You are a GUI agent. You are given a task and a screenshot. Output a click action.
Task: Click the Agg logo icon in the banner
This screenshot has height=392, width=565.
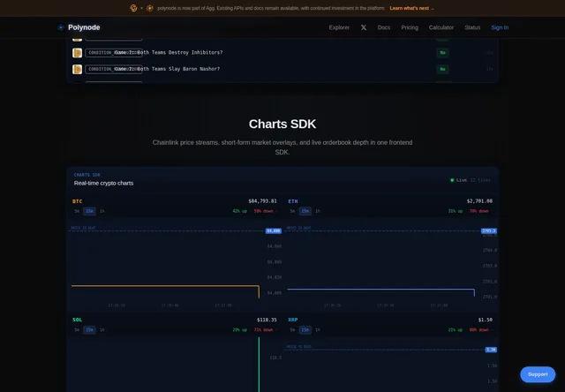pos(133,8)
